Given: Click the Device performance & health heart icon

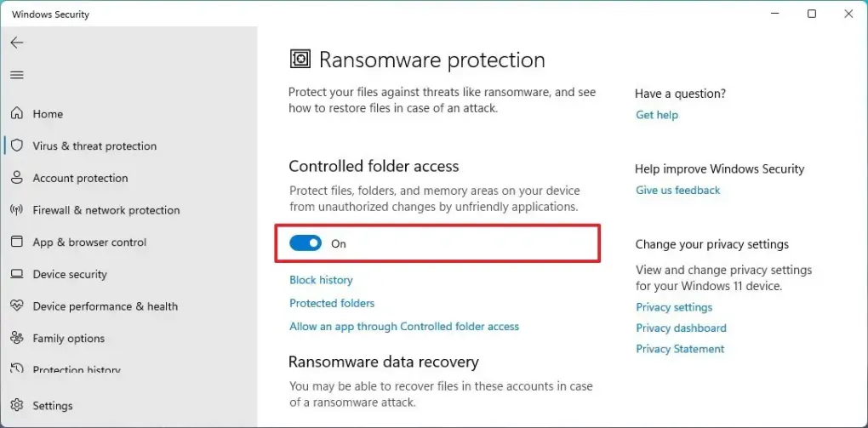Looking at the screenshot, I should pyautogui.click(x=17, y=305).
